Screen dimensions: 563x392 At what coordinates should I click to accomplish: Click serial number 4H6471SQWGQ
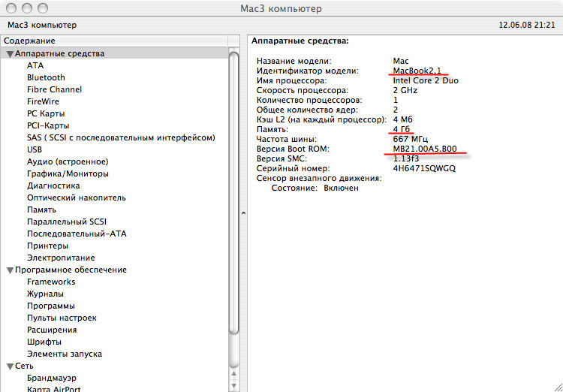pyautogui.click(x=424, y=168)
